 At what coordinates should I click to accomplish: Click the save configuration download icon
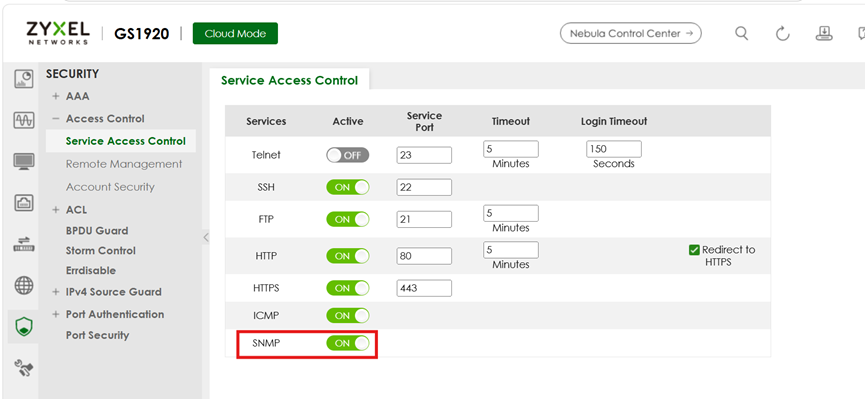[824, 34]
